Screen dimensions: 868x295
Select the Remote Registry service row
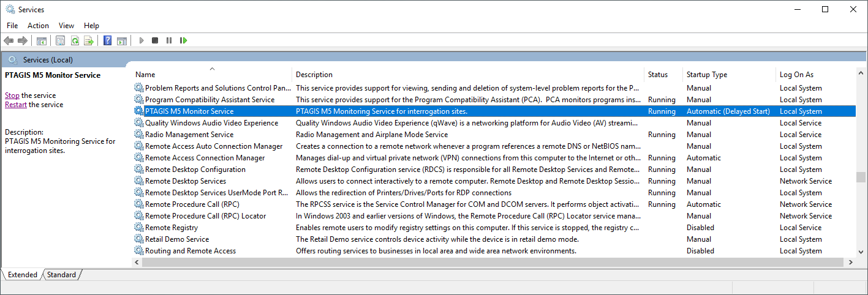click(x=494, y=228)
